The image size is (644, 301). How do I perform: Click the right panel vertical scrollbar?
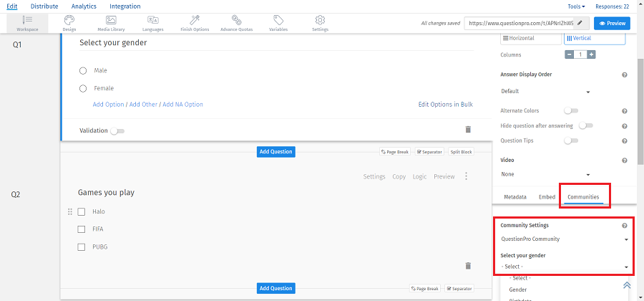640,111
